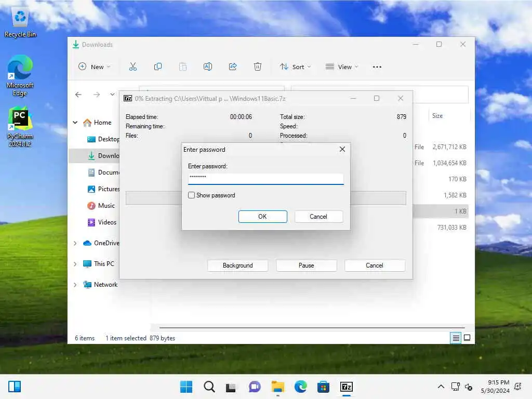Open the View dropdown

[x=341, y=67]
